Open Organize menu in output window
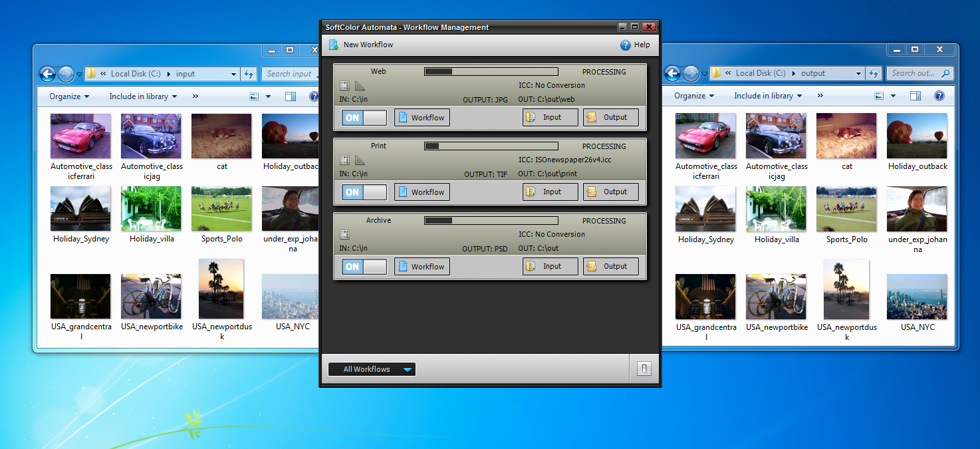 click(x=694, y=96)
